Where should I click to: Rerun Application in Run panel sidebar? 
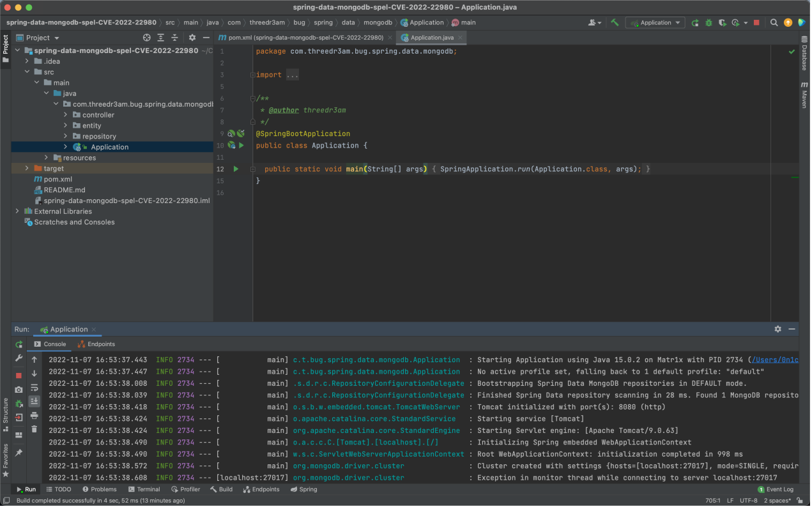(x=19, y=344)
